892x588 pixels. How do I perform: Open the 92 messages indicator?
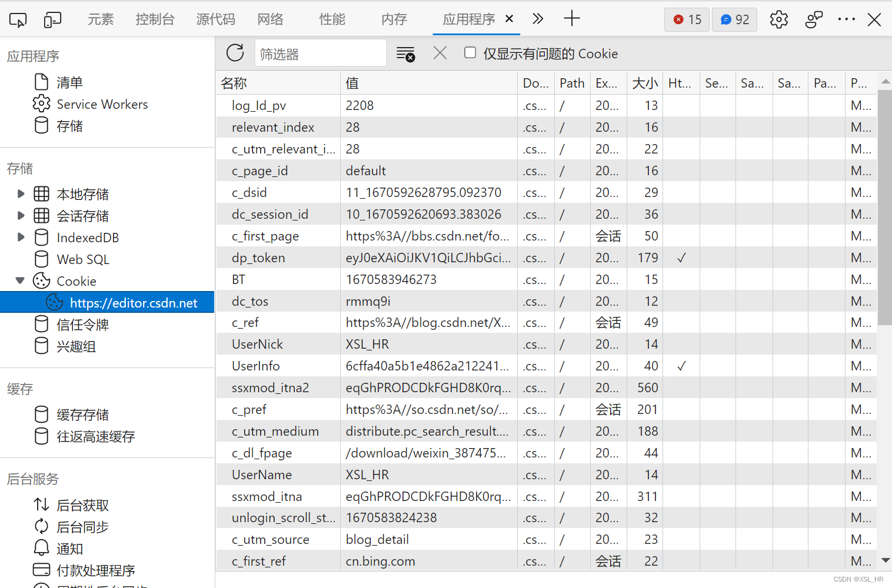click(734, 19)
